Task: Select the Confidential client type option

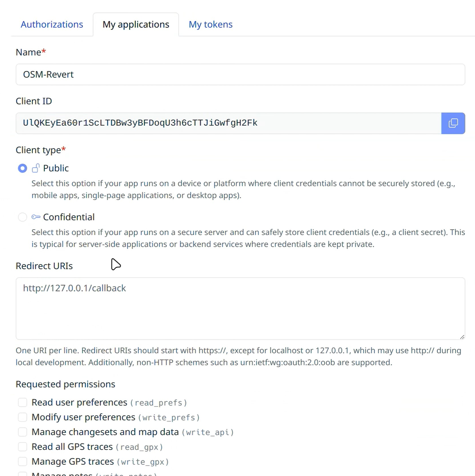Action: click(x=22, y=217)
